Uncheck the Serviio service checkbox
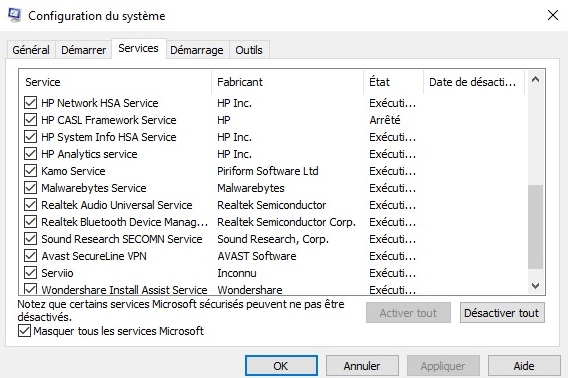Image resolution: width=568 pixels, height=378 pixels. click(30, 273)
